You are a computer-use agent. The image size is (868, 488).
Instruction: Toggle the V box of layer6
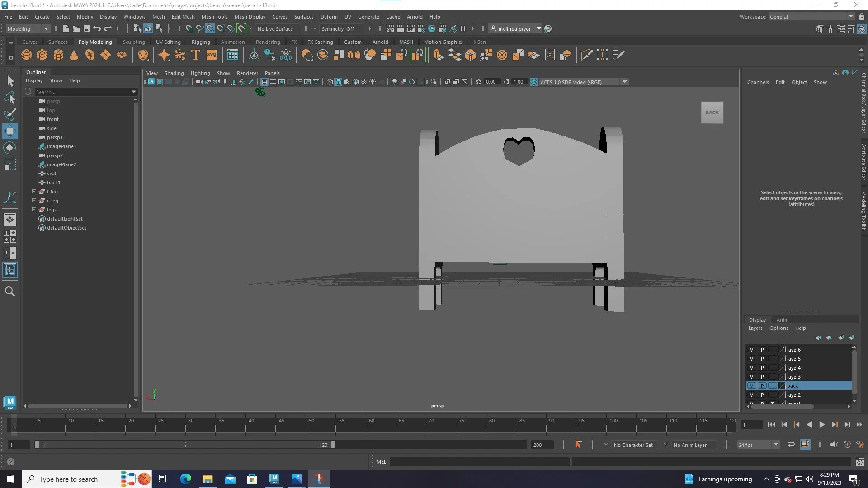point(751,350)
